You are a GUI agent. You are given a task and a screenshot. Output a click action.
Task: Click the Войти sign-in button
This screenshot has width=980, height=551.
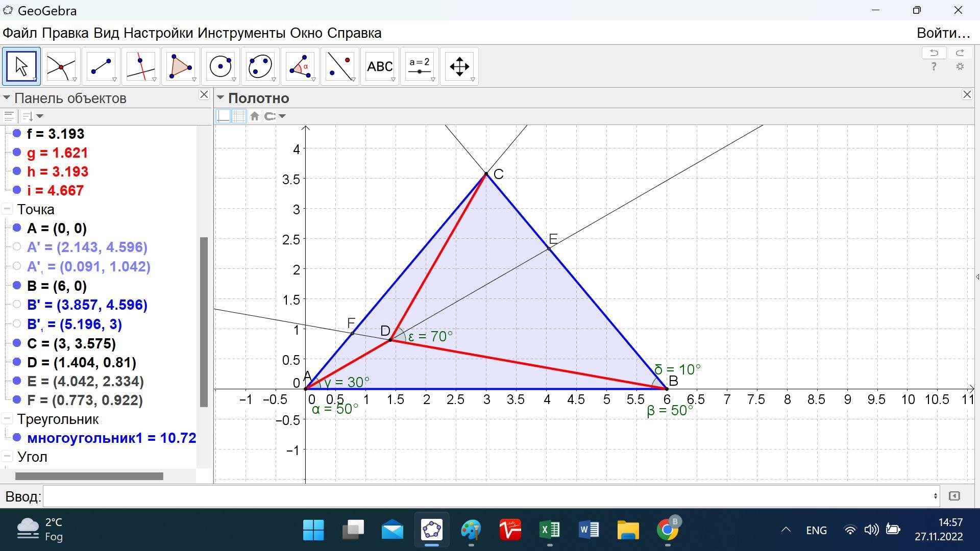point(943,33)
